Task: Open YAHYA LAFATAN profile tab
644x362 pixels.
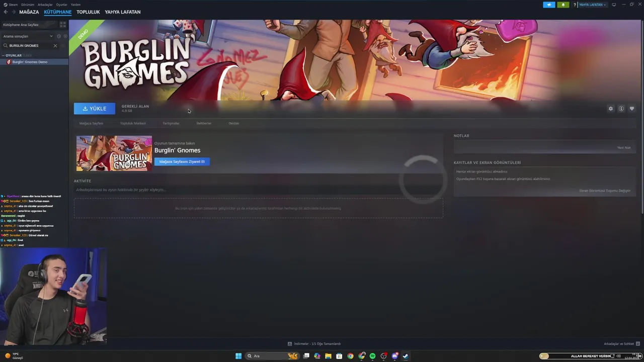Action: click(x=123, y=12)
